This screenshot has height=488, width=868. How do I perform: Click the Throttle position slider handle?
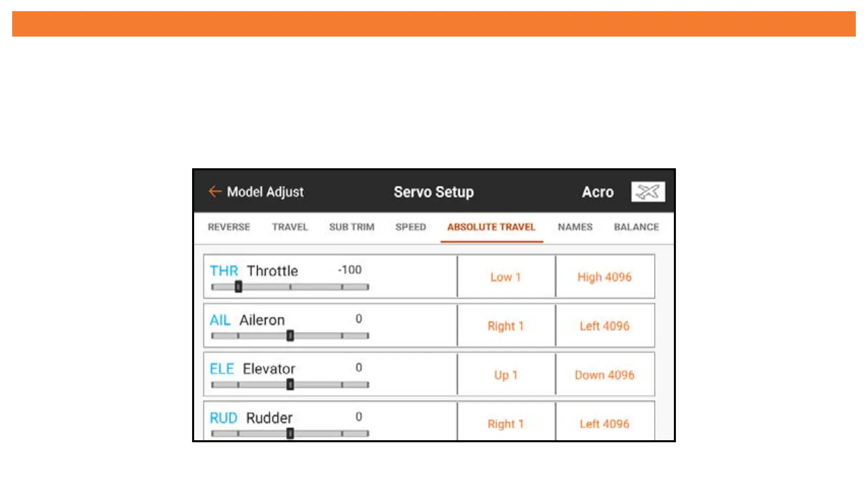238,287
